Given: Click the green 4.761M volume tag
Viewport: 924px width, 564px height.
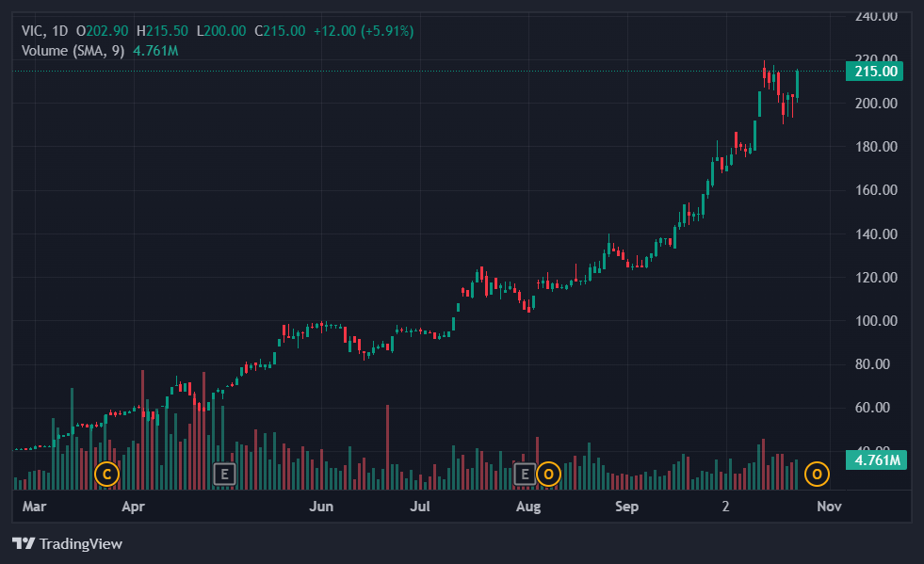Looking at the screenshot, I should [x=875, y=460].
